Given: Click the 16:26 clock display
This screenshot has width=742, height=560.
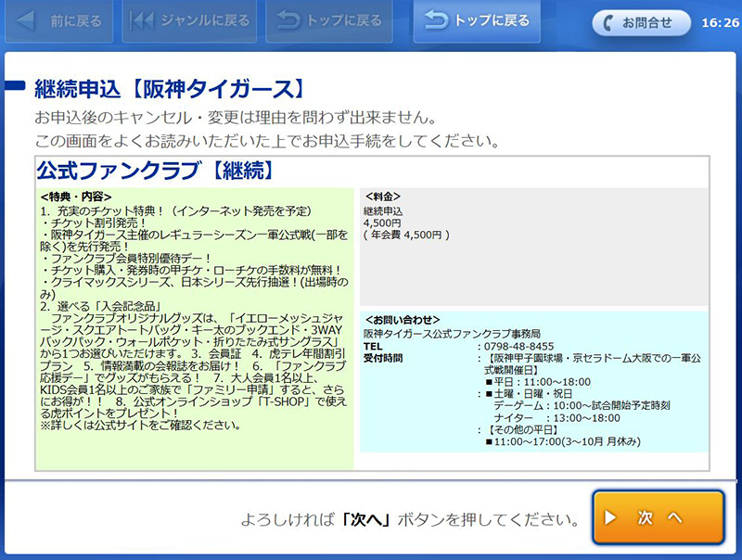Looking at the screenshot, I should click(717, 22).
